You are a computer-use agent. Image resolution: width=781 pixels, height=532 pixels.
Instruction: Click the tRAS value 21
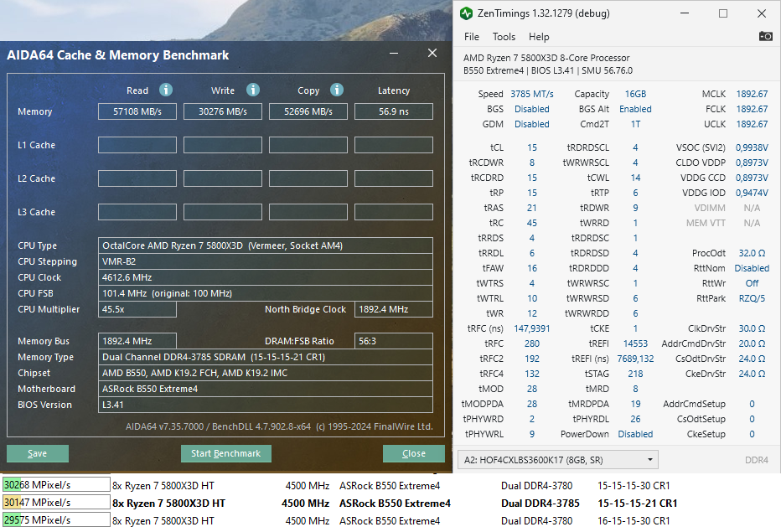click(532, 209)
